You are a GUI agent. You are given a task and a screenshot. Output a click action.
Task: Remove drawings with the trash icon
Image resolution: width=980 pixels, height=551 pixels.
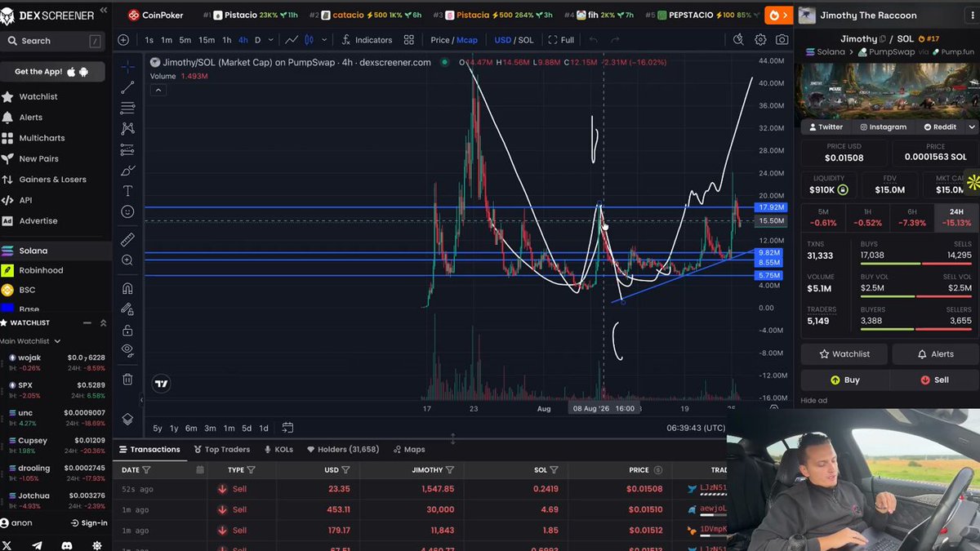[127, 379]
